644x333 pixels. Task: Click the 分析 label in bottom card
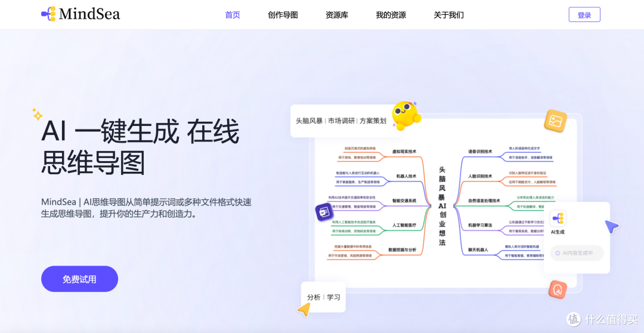[x=314, y=297]
